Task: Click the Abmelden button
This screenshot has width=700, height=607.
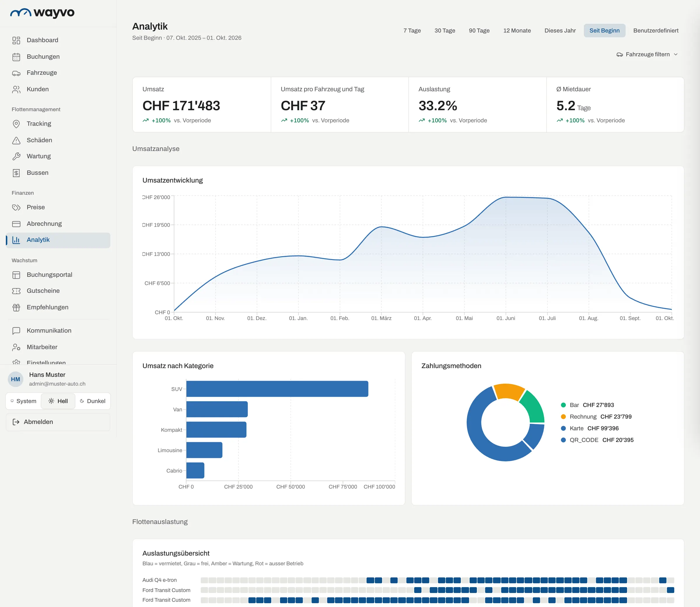Action: (x=58, y=422)
